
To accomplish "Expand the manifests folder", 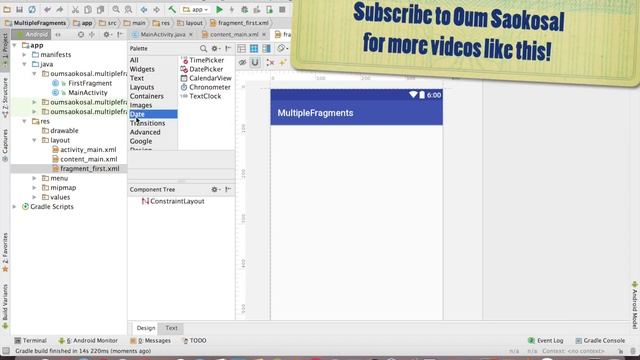I will tap(24, 55).
